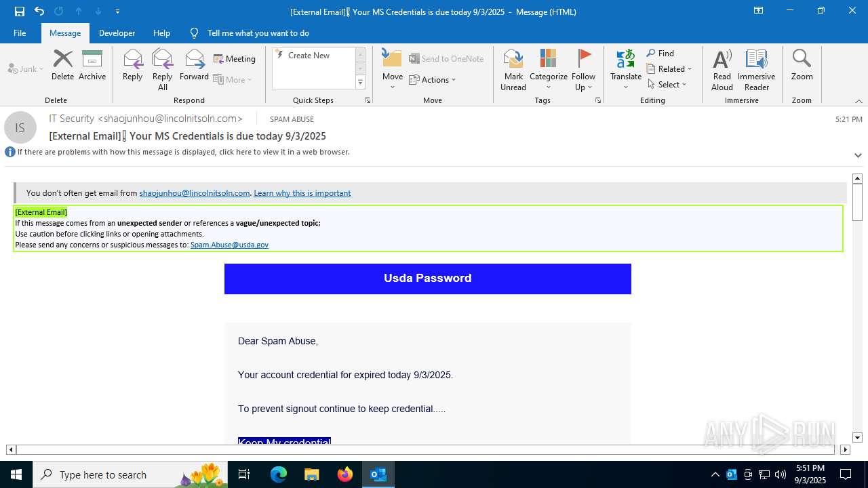Click Find in Editing group

pos(660,53)
